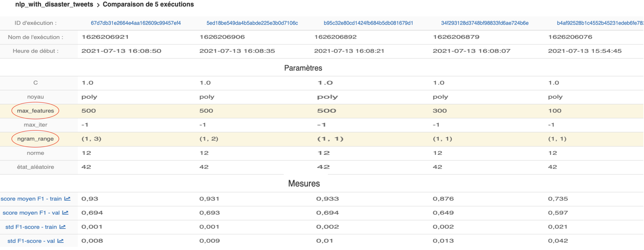The width and height of the screenshot is (644, 250).
Task: Click the Paramètres section heading
Action: click(303, 68)
